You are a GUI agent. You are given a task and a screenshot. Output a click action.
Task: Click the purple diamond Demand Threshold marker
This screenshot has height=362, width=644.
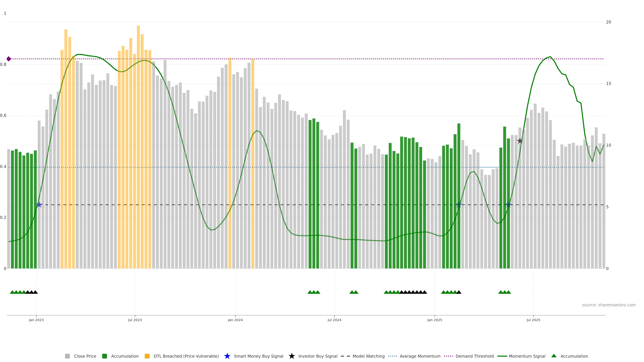[9, 59]
